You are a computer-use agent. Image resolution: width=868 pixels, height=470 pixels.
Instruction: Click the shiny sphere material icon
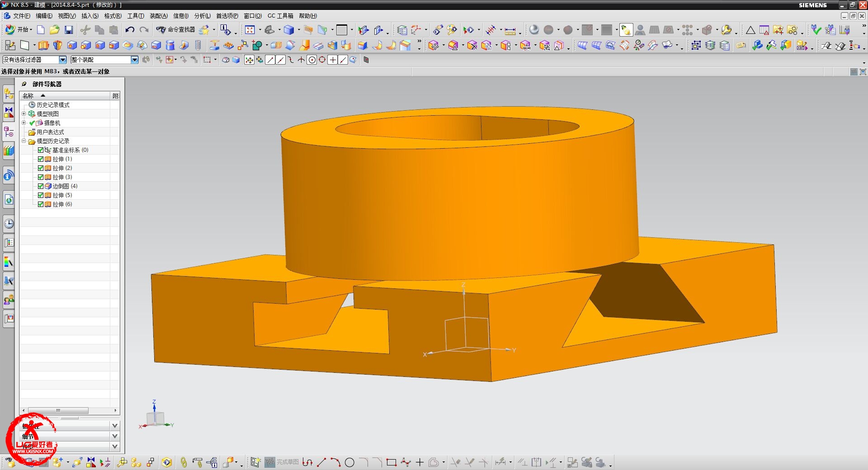coord(534,30)
